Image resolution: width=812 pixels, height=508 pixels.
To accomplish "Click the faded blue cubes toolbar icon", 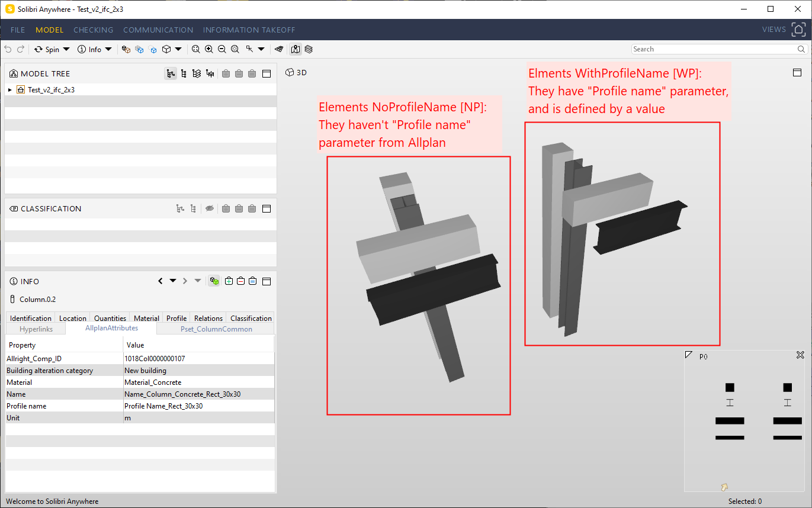I will point(140,49).
